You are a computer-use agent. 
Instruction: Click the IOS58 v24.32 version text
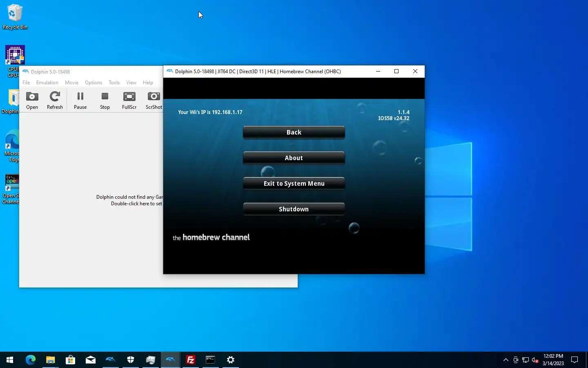click(x=394, y=118)
